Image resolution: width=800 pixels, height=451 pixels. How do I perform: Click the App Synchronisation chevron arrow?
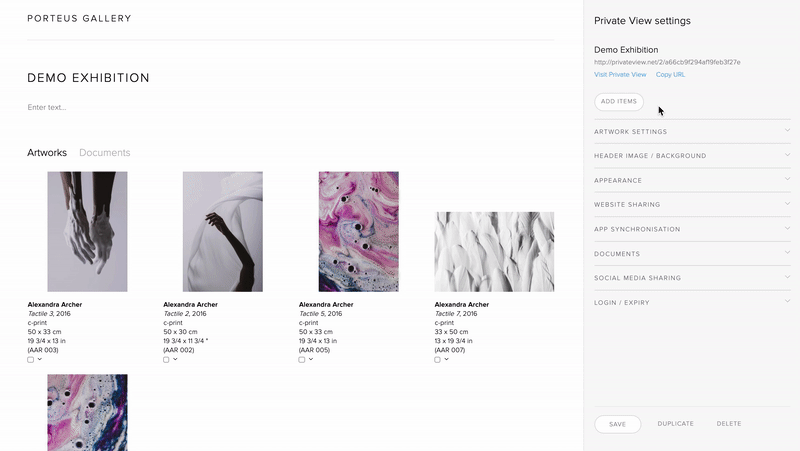pyautogui.click(x=787, y=228)
